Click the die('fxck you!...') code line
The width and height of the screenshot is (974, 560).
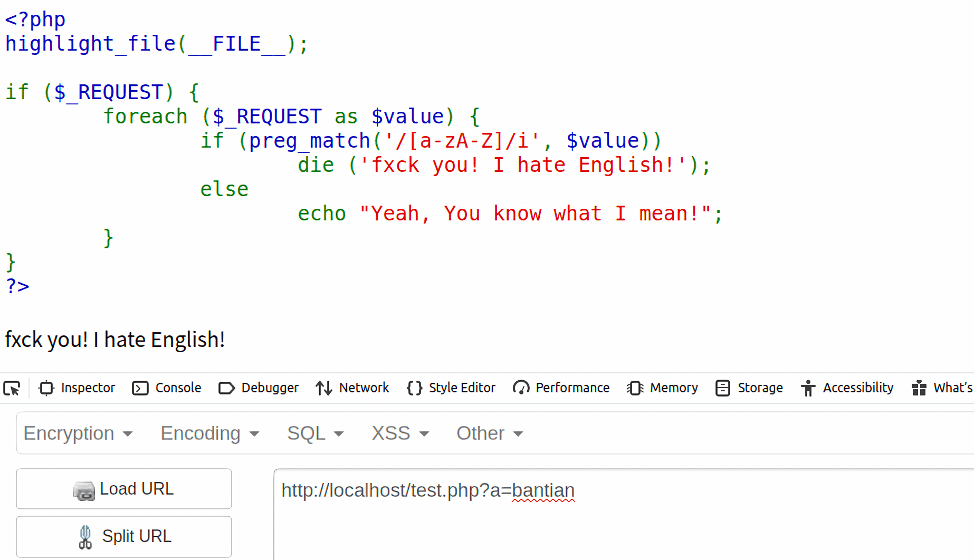[504, 165]
